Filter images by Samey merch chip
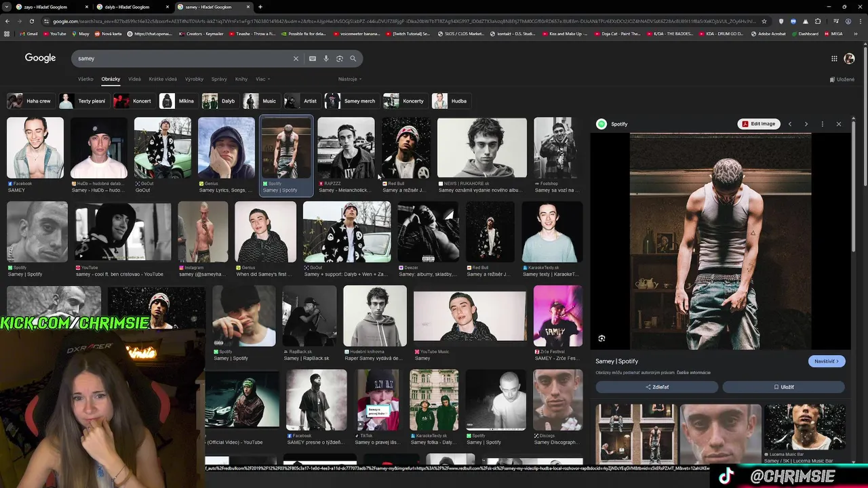 click(x=351, y=101)
